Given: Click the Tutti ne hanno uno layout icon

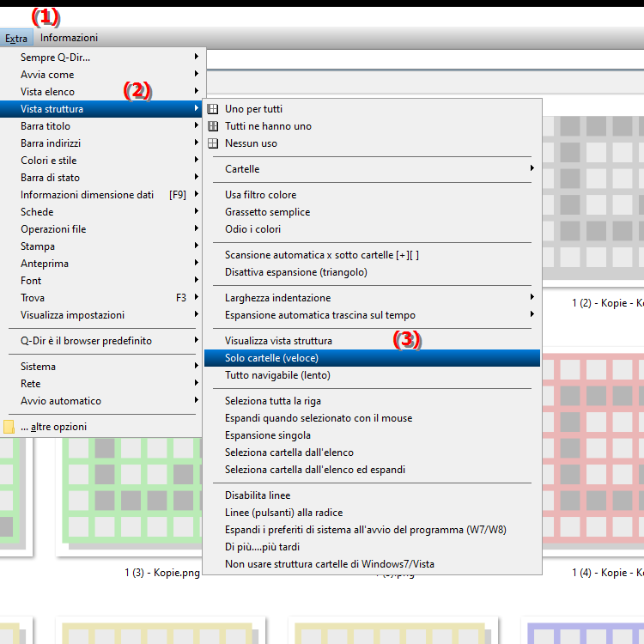Looking at the screenshot, I should click(213, 126).
